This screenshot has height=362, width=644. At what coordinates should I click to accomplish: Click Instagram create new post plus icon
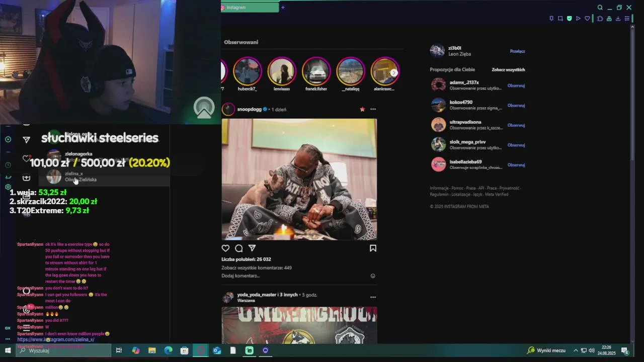[26, 177]
